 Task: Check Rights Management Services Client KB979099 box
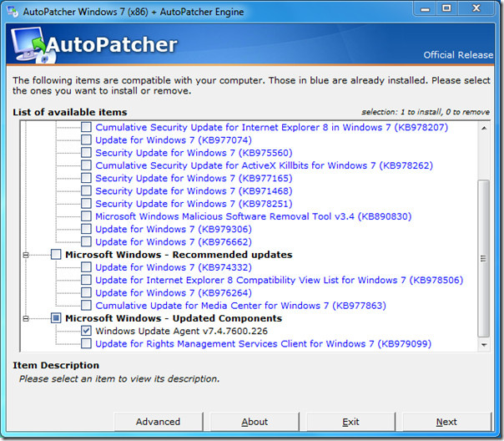tap(86, 343)
